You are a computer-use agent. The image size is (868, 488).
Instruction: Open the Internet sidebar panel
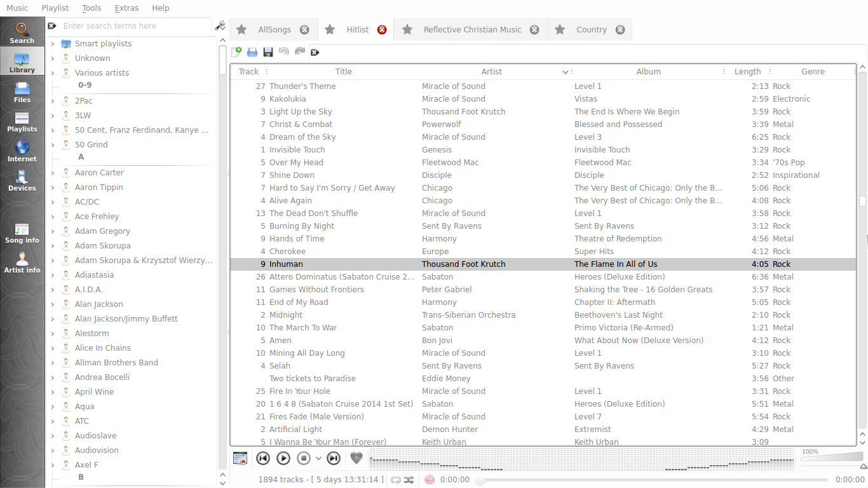pos(22,151)
